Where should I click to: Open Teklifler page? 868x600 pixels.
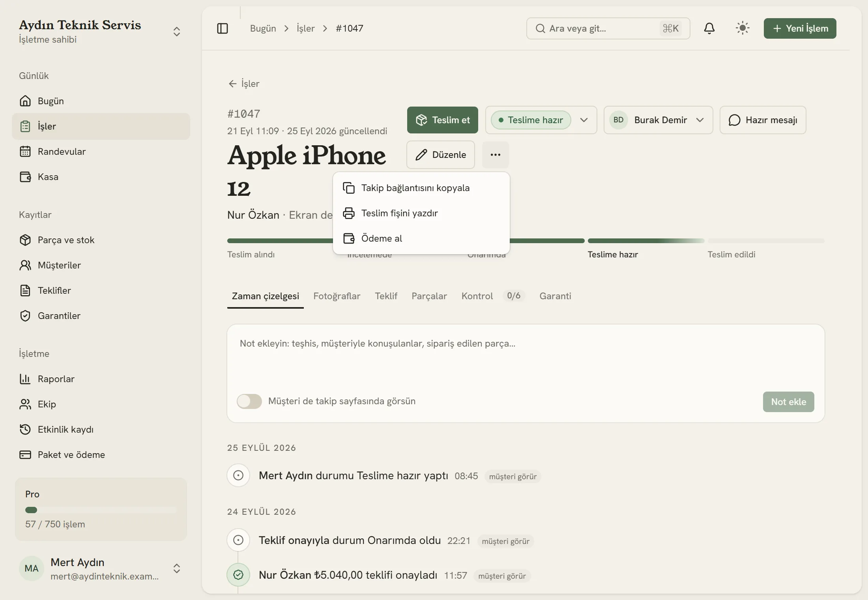click(x=101, y=291)
